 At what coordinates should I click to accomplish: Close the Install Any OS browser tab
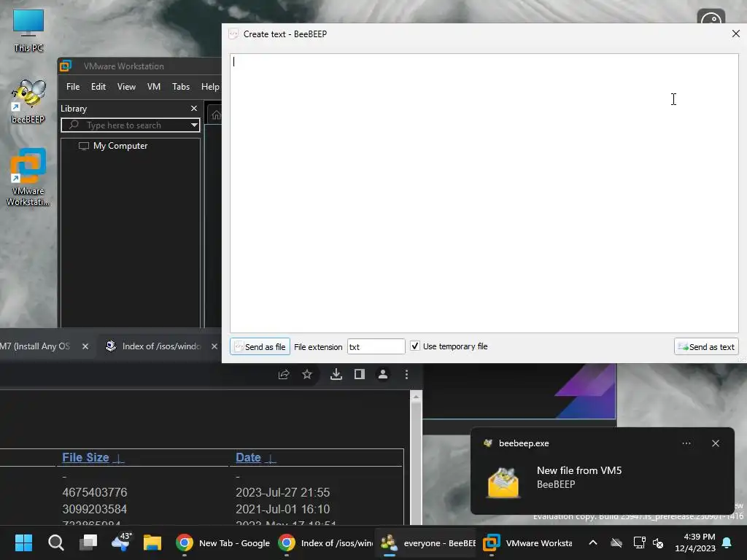click(x=85, y=346)
